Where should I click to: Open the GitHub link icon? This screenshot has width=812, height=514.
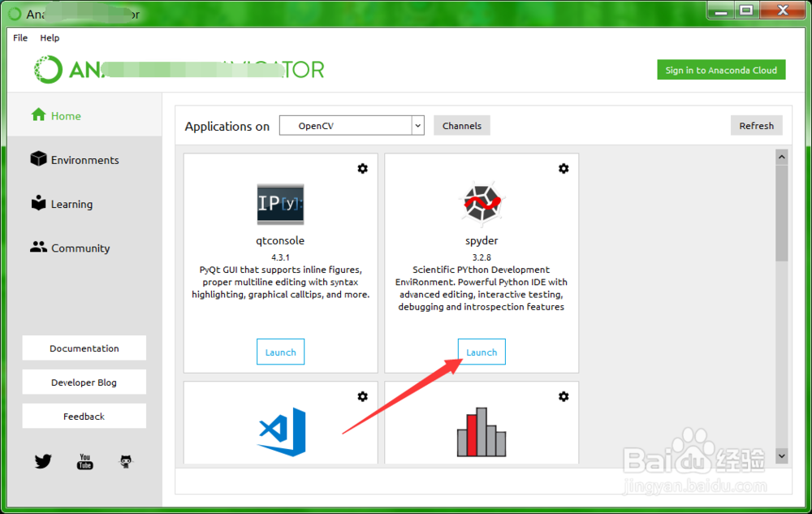126,461
